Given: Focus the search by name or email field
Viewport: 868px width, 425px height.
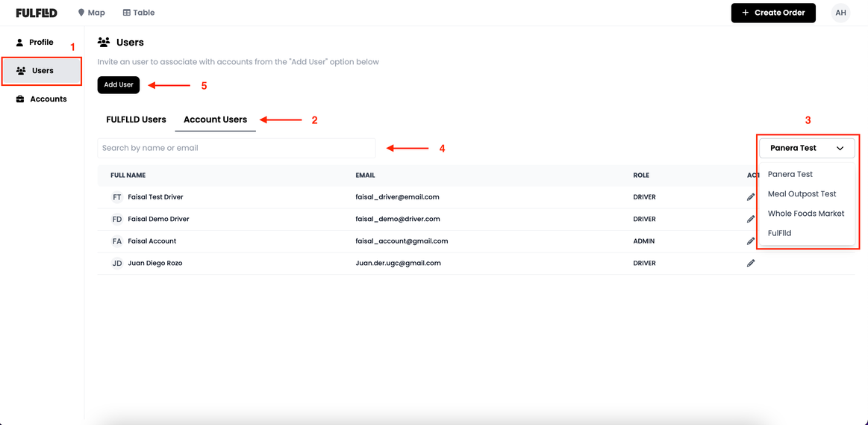Looking at the screenshot, I should click(237, 148).
